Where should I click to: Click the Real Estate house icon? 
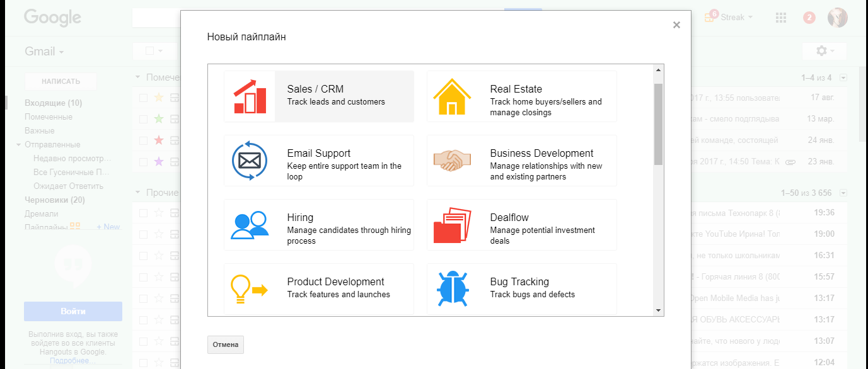pos(453,96)
